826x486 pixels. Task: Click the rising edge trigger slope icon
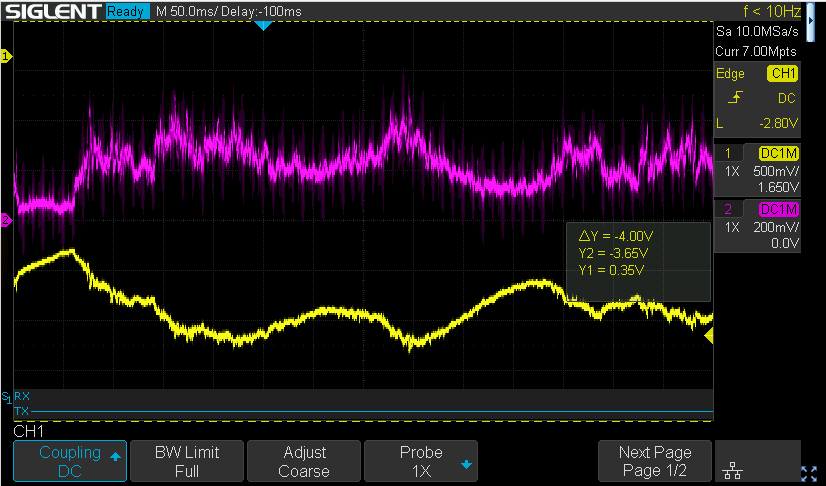coord(736,98)
